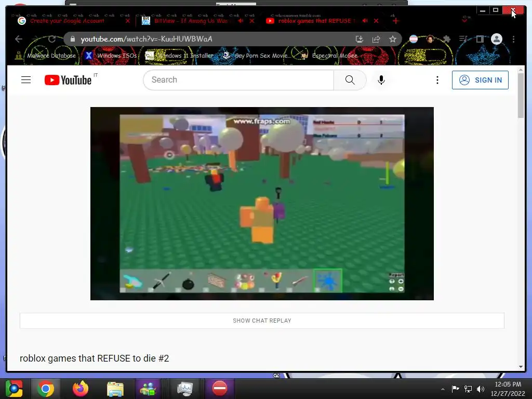532x399 pixels.
Task: Click the page vertical scrollbar thumb
Action: click(x=521, y=96)
